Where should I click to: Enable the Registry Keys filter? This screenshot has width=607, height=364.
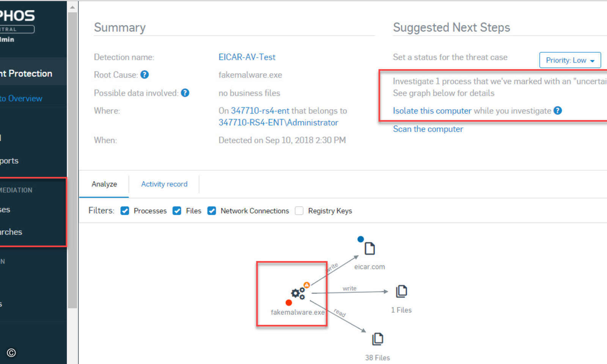point(299,211)
